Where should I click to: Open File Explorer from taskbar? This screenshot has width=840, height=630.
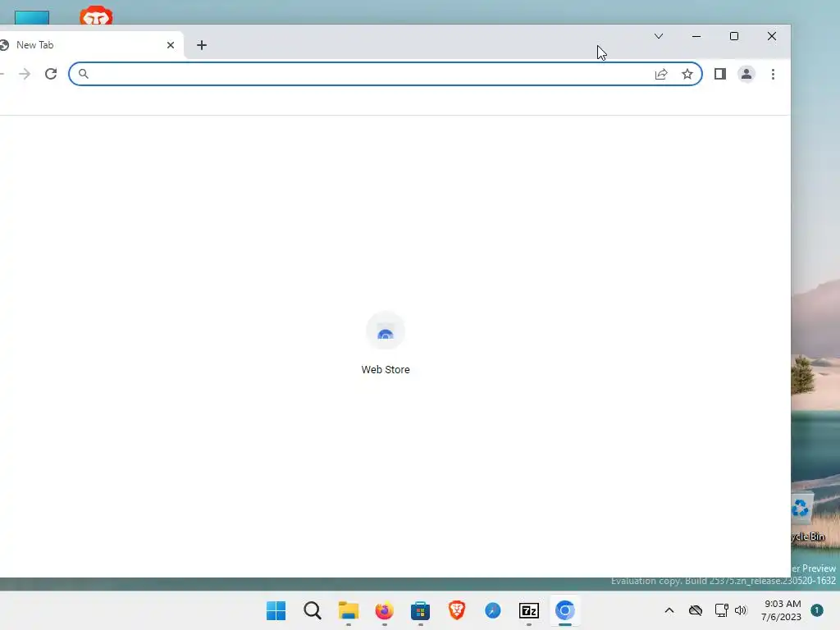[348, 610]
